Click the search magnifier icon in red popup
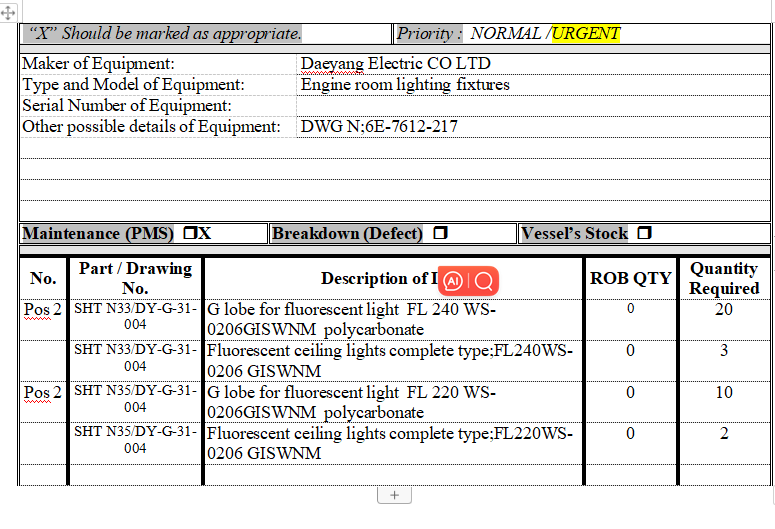775x529 pixels. point(483,281)
